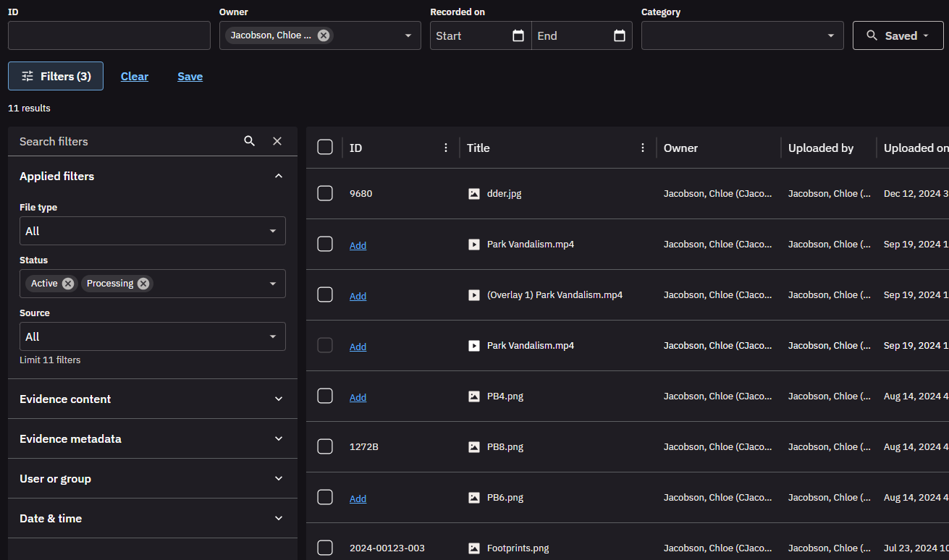The height and width of the screenshot is (560, 949).
Task: Remove the Jacobson, Chloe owner chip
Action: coord(324,35)
